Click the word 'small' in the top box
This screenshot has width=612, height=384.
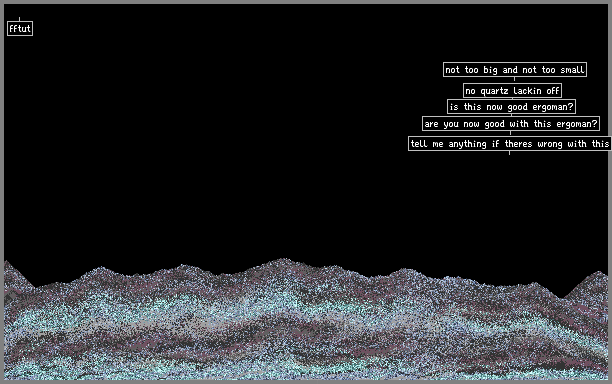573,70
